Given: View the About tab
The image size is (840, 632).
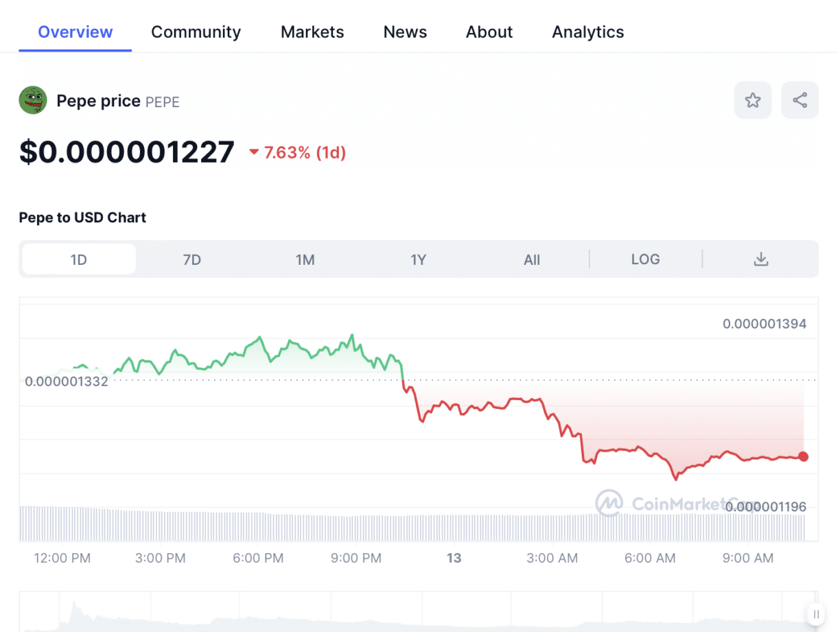Looking at the screenshot, I should [489, 32].
